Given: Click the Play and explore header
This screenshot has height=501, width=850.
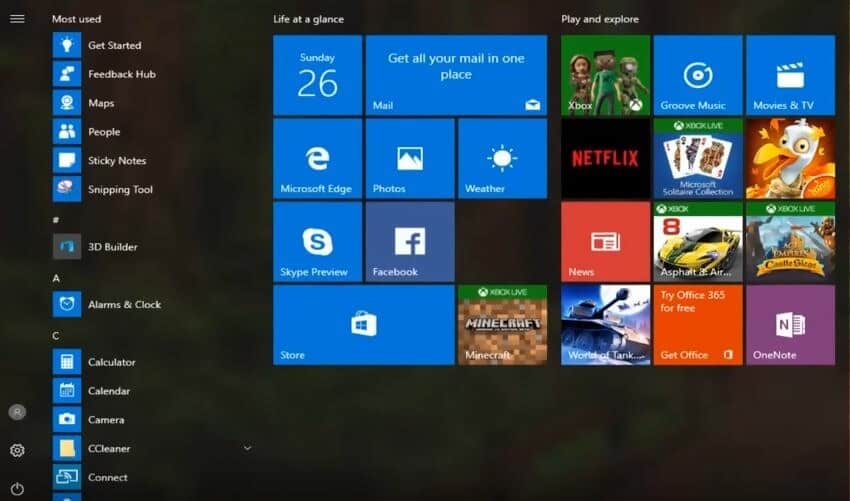Looking at the screenshot, I should pyautogui.click(x=600, y=20).
